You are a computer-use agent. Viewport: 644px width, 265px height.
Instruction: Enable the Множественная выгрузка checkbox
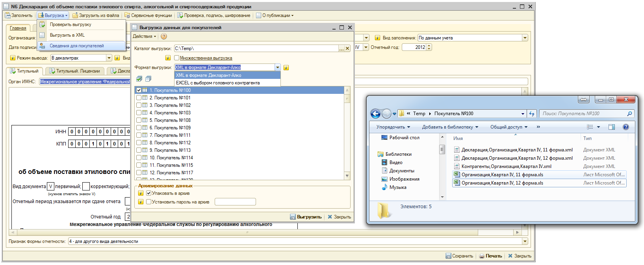point(176,58)
